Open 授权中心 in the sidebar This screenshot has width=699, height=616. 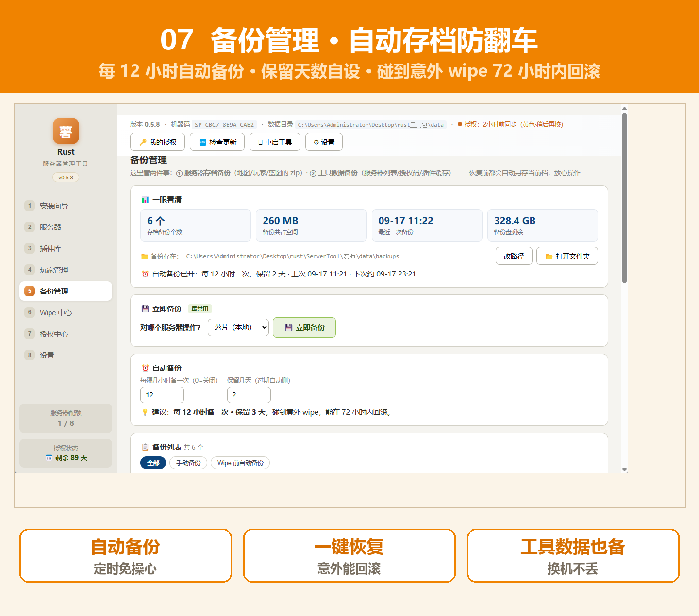point(66,334)
